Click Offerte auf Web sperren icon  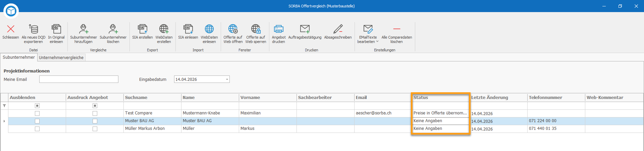(x=256, y=29)
